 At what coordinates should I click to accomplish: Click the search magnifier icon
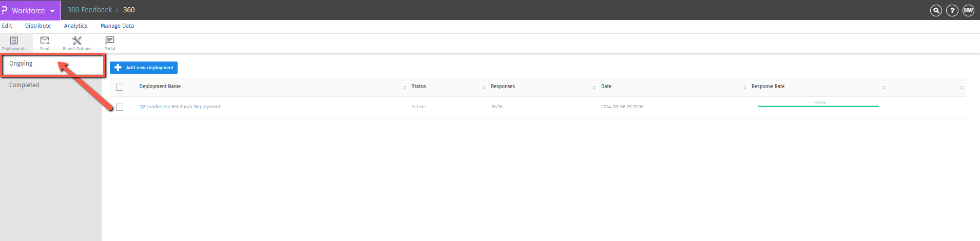(x=936, y=10)
